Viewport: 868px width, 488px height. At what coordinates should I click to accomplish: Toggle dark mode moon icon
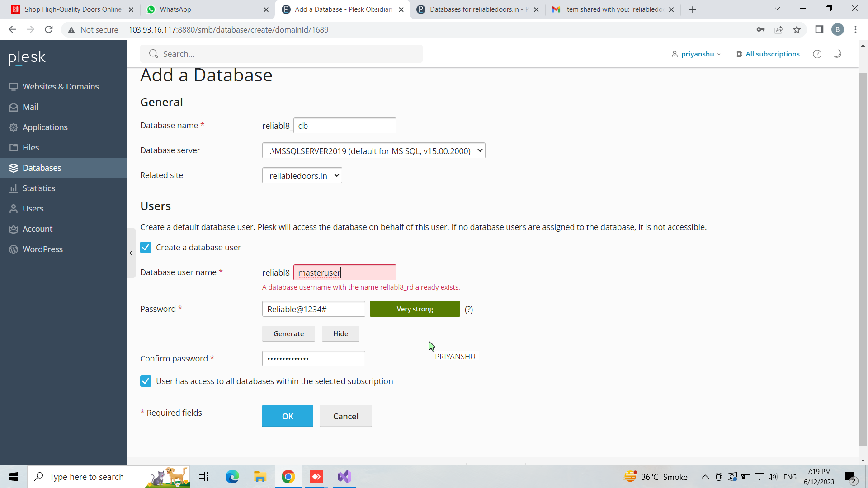(x=837, y=54)
